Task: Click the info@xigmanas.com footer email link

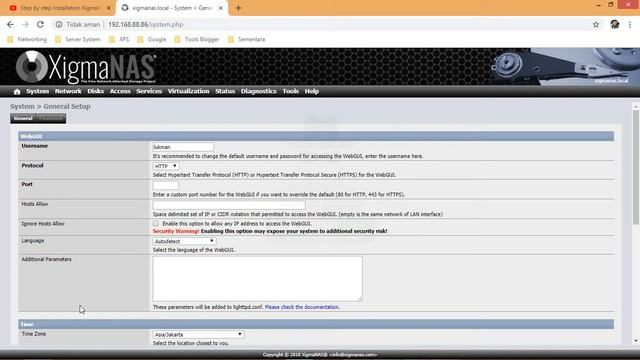Action: (x=353, y=355)
